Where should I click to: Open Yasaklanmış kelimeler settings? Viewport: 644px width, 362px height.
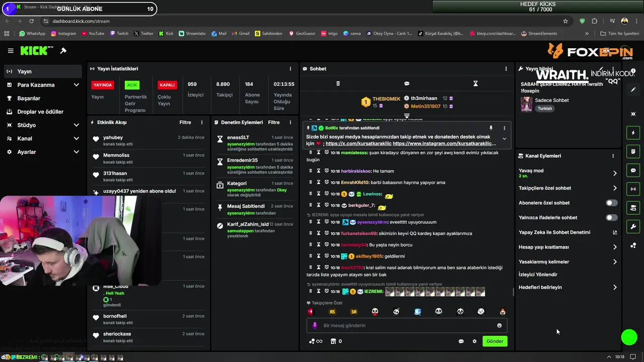[x=568, y=262]
